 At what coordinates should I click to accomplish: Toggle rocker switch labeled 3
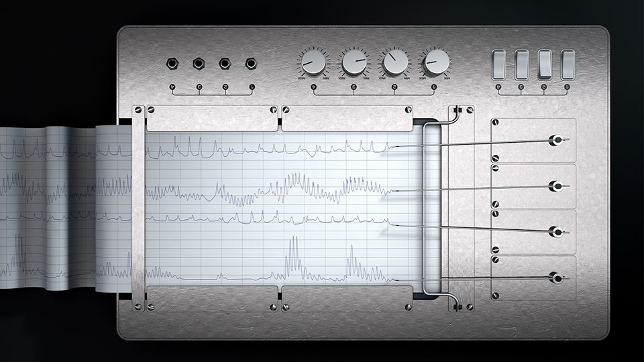point(522,64)
